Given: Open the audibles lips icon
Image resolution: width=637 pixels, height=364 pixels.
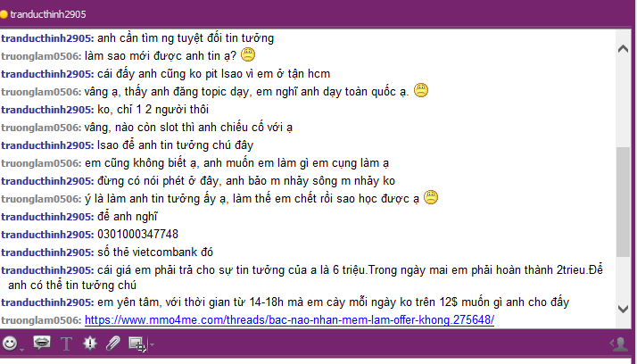Looking at the screenshot, I should pyautogui.click(x=41, y=343).
